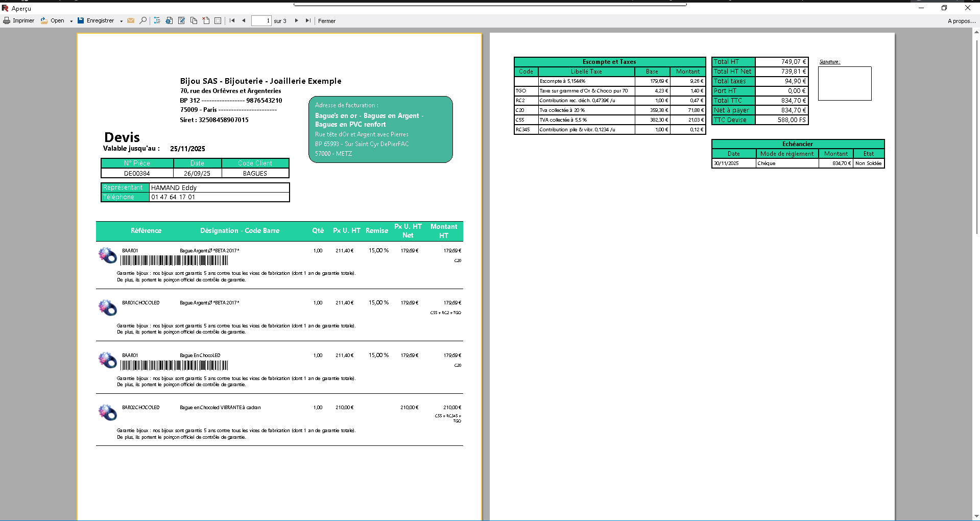Send the document by email envelope icon

[x=131, y=21]
